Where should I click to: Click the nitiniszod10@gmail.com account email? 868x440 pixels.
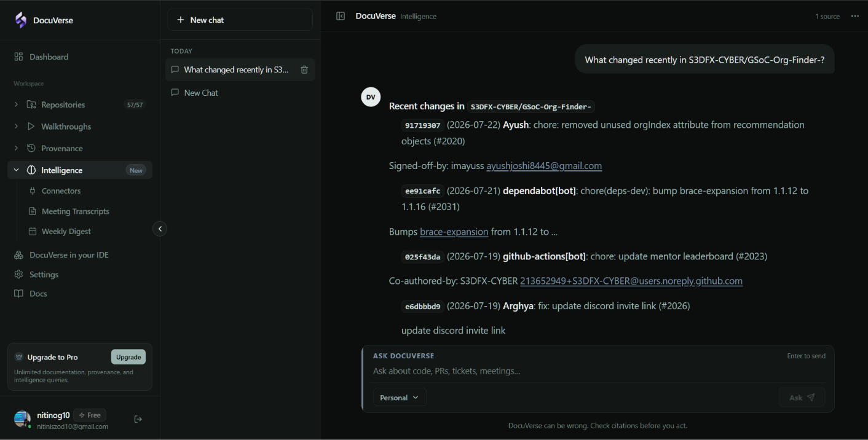click(73, 426)
